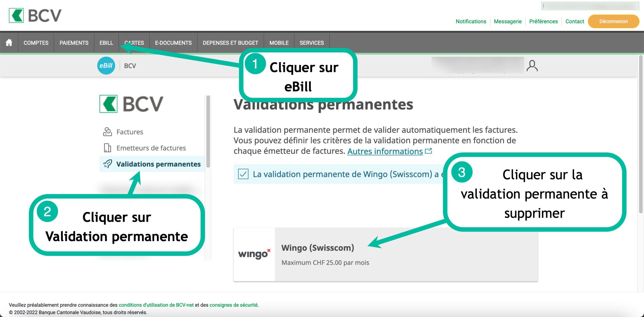Image resolution: width=644 pixels, height=317 pixels.
Task: Open the SERVICES menu
Action: point(311,43)
